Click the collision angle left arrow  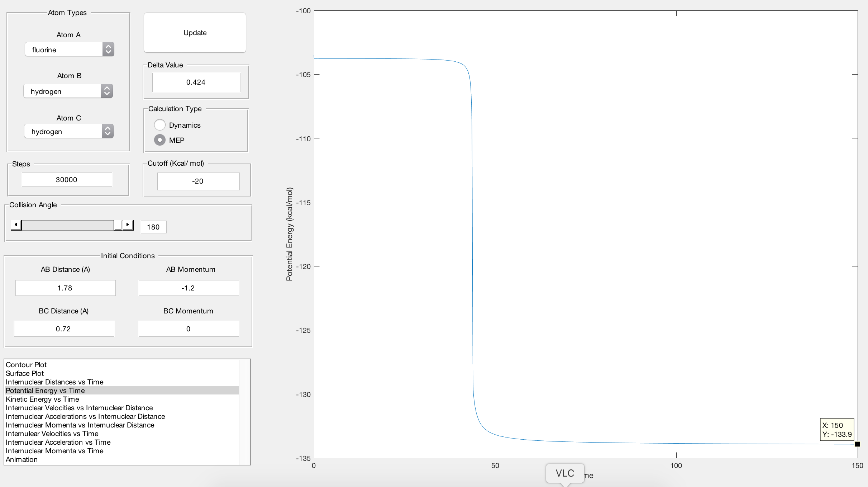pyautogui.click(x=16, y=225)
